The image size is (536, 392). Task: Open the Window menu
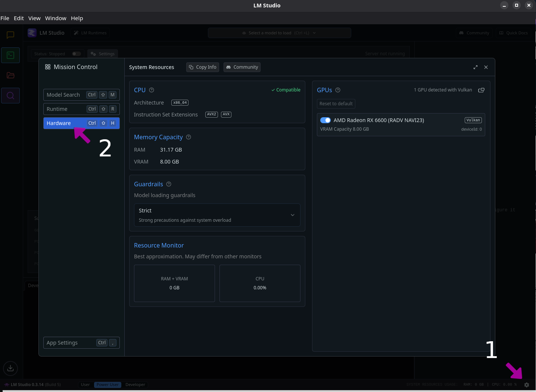pyautogui.click(x=56, y=18)
